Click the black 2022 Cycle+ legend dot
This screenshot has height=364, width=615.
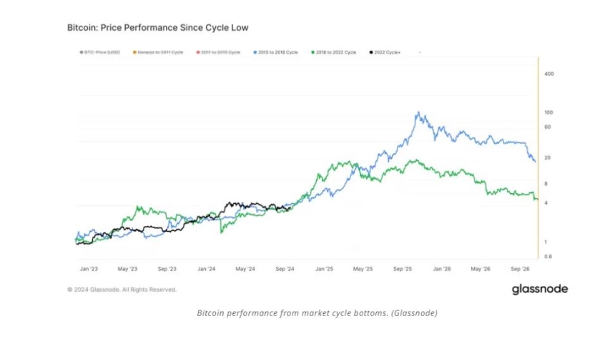(371, 52)
